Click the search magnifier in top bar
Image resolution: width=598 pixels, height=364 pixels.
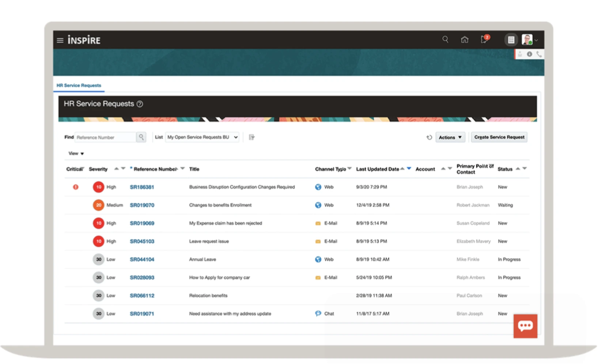[445, 39]
